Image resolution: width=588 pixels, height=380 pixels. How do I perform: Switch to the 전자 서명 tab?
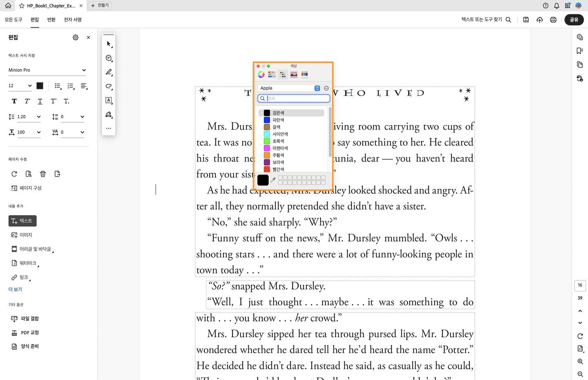[73, 20]
